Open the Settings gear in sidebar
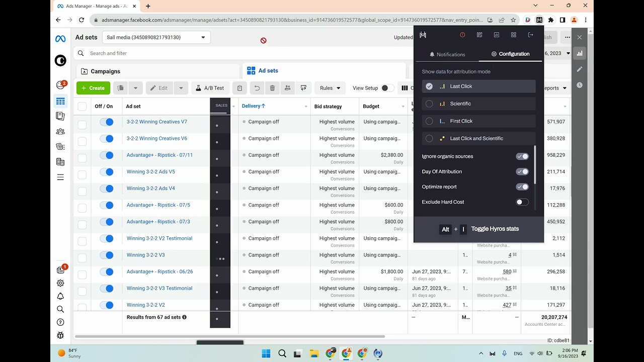Screen dimensions: 644x362 (60, 283)
